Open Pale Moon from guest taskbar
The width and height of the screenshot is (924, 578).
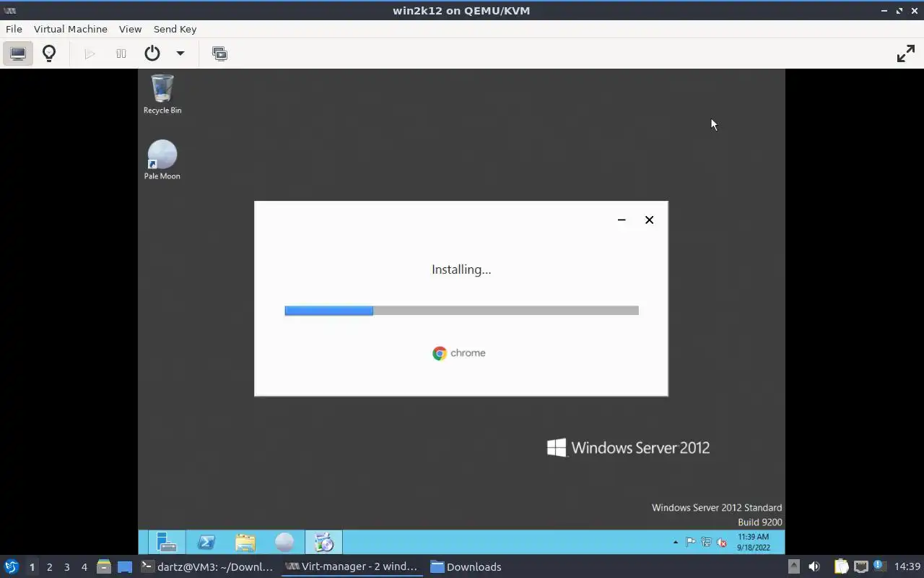click(x=284, y=542)
